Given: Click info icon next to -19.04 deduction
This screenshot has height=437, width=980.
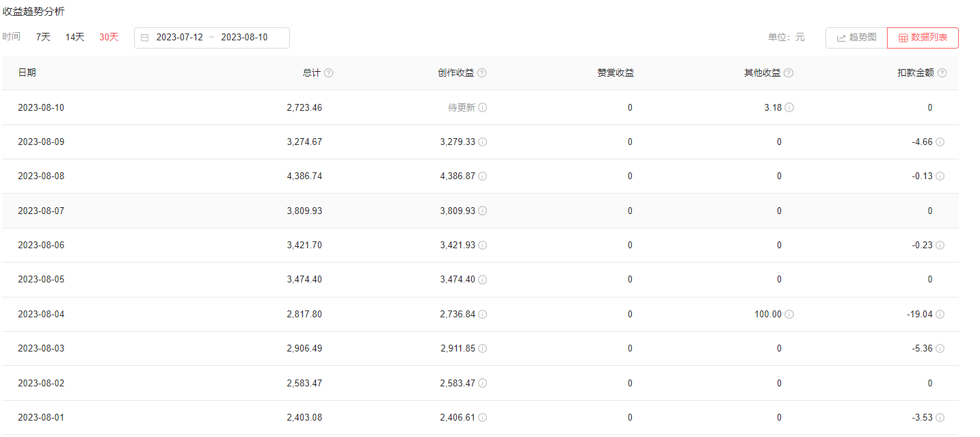Looking at the screenshot, I should [940, 315].
